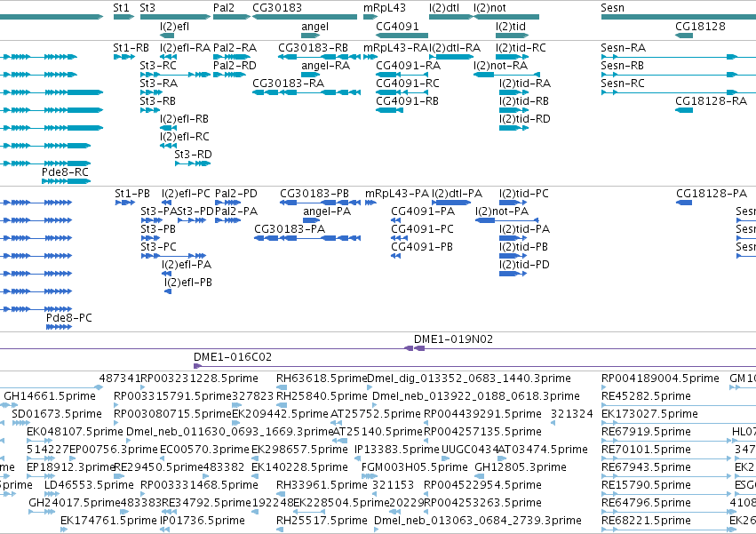
Task: Click the RE68221.5prime EST label
Action: click(646, 521)
